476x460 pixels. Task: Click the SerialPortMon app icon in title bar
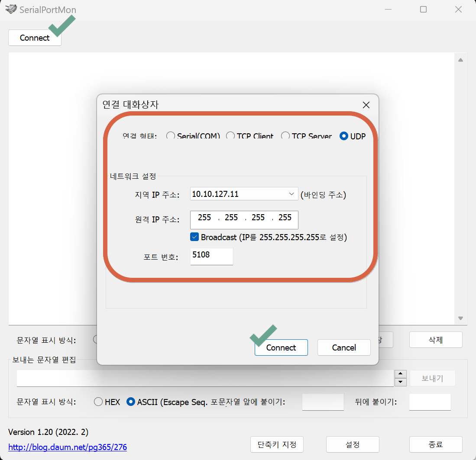(x=10, y=9)
